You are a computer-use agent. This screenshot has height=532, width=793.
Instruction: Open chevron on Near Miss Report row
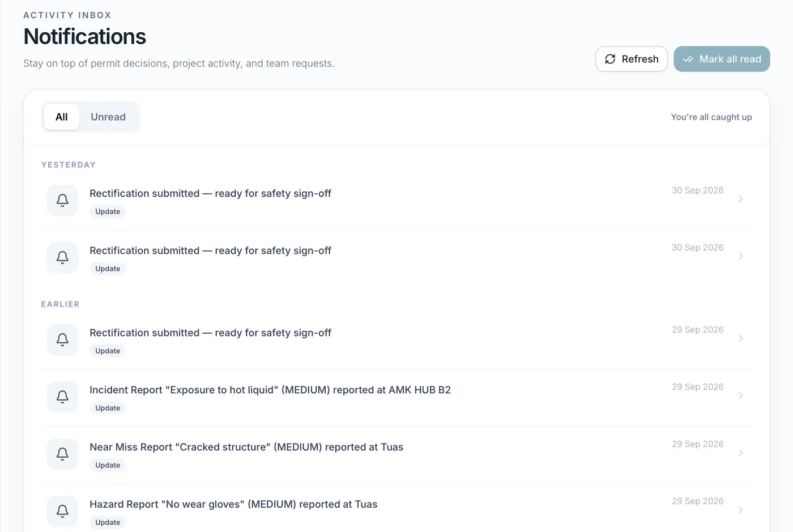(x=740, y=453)
